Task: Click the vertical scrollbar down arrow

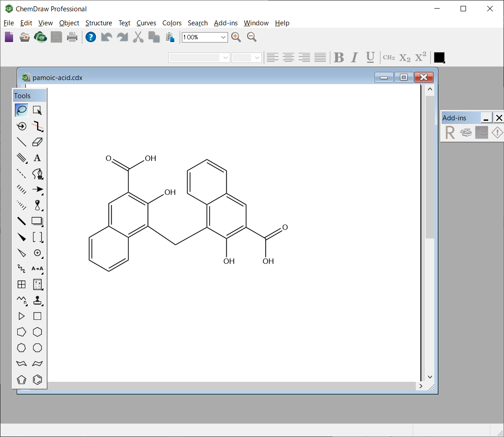Action: (430, 376)
